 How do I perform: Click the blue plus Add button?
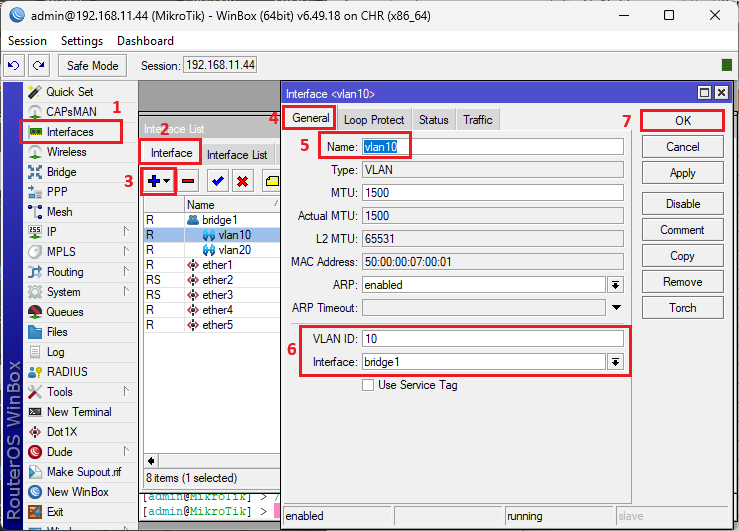point(154,181)
